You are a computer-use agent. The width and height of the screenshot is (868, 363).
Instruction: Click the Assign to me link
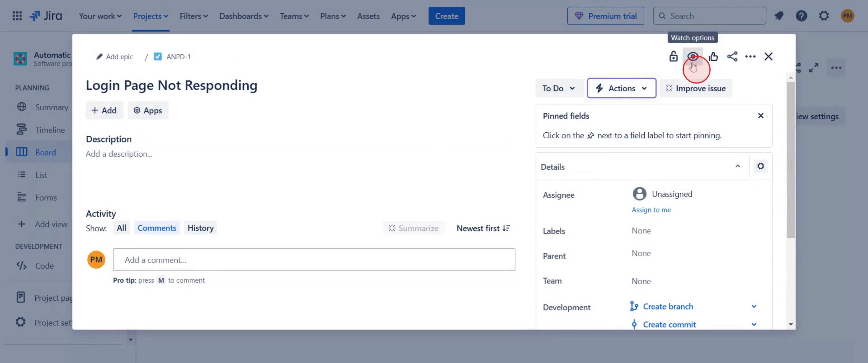tap(651, 210)
